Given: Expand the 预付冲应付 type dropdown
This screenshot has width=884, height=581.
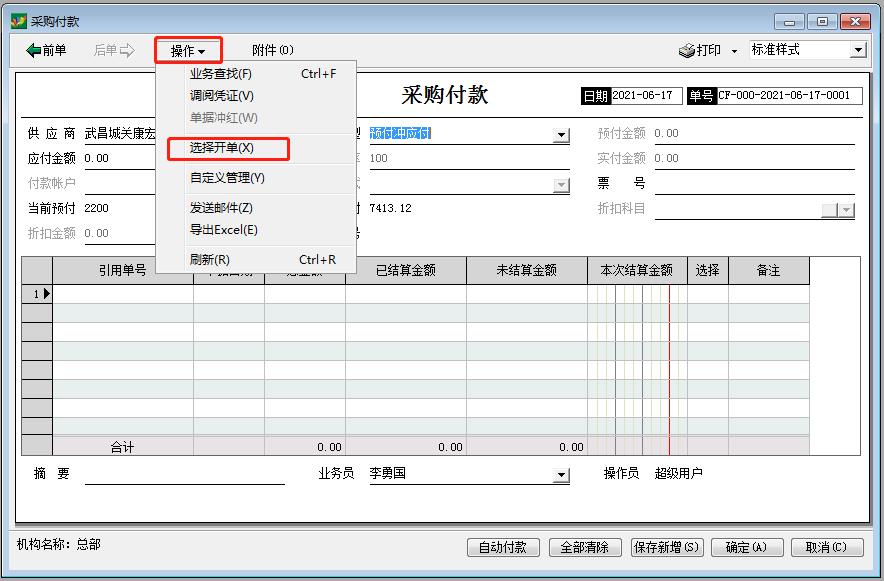Looking at the screenshot, I should tap(560, 135).
